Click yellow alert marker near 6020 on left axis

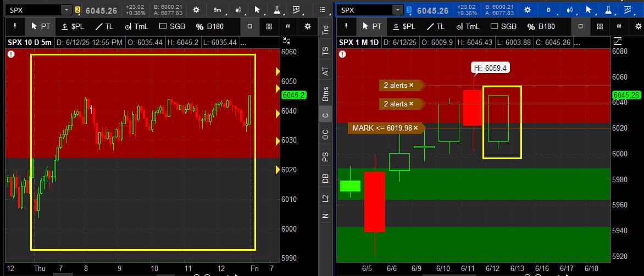(x=277, y=170)
